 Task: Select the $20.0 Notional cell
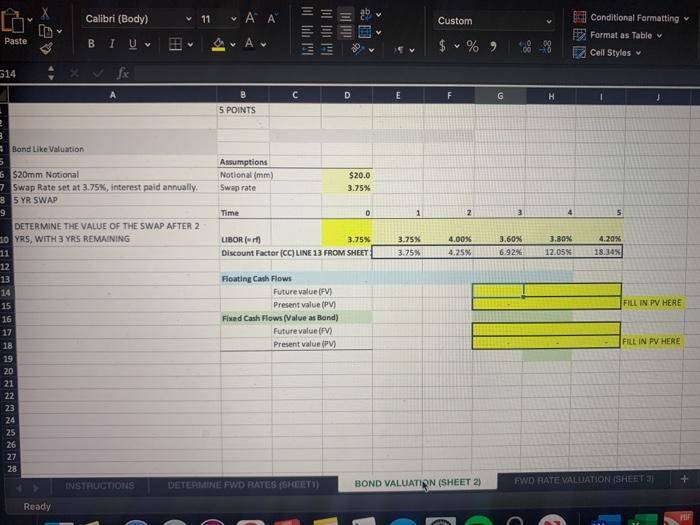click(x=347, y=175)
